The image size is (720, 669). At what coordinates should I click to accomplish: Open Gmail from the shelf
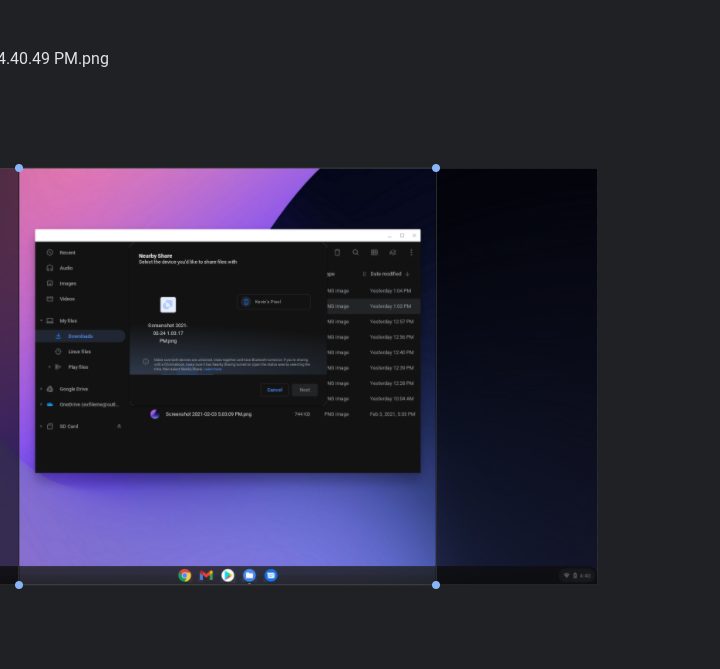(x=206, y=575)
